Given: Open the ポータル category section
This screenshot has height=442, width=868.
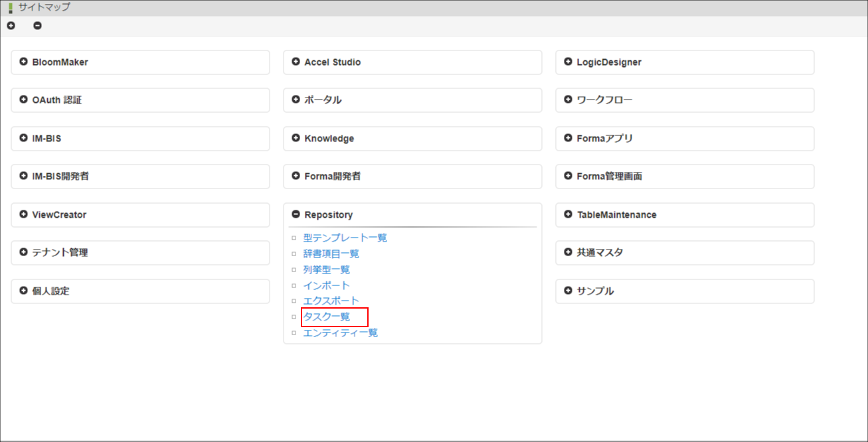Looking at the screenshot, I should coord(296,100).
